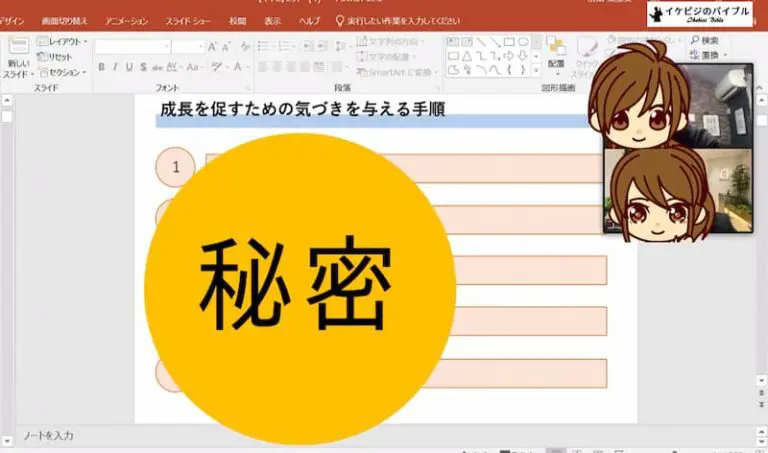The image size is (768, 453).
Task: Open the font name combo box
Action: click(x=132, y=46)
